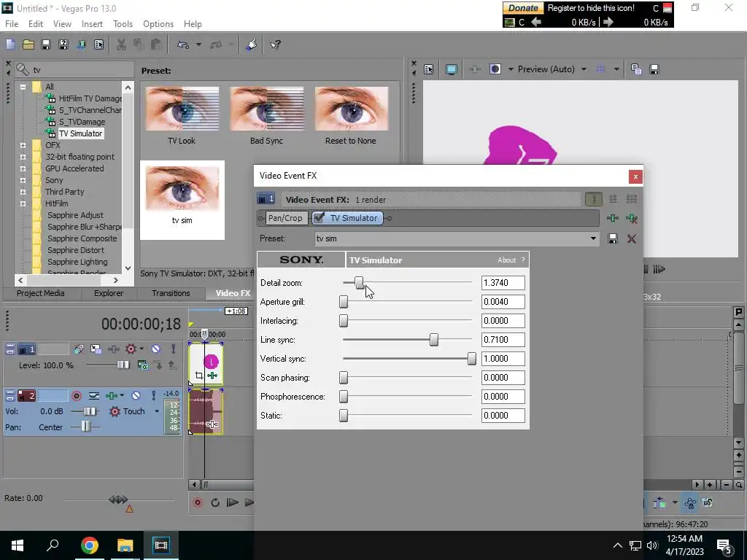Expand the GPU Accelerated folder
This screenshot has height=560, width=747.
point(23,168)
